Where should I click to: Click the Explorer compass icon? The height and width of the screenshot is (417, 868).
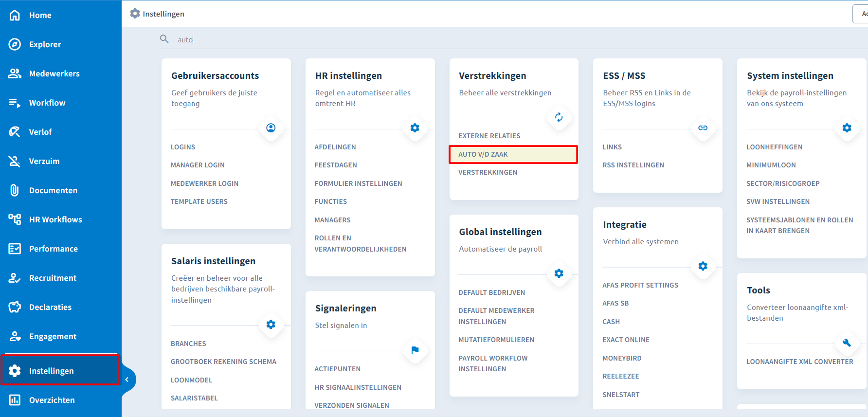click(x=15, y=44)
